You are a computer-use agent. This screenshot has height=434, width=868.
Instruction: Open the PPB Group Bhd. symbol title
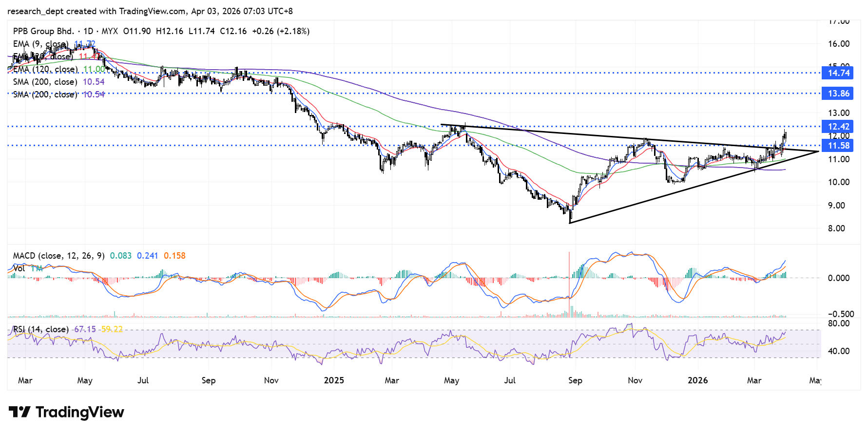tap(44, 31)
